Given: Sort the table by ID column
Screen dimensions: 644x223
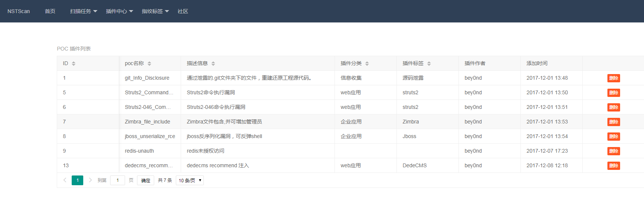Looking at the screenshot, I should (74, 64).
